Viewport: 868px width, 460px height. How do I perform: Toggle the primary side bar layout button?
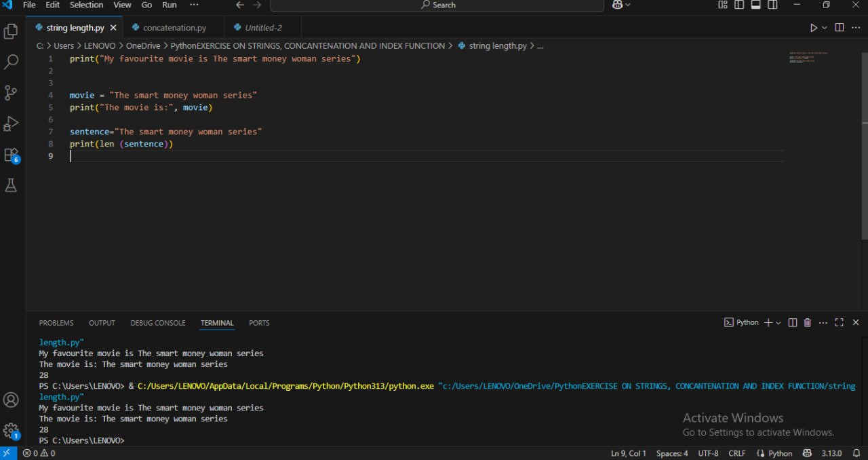click(739, 5)
